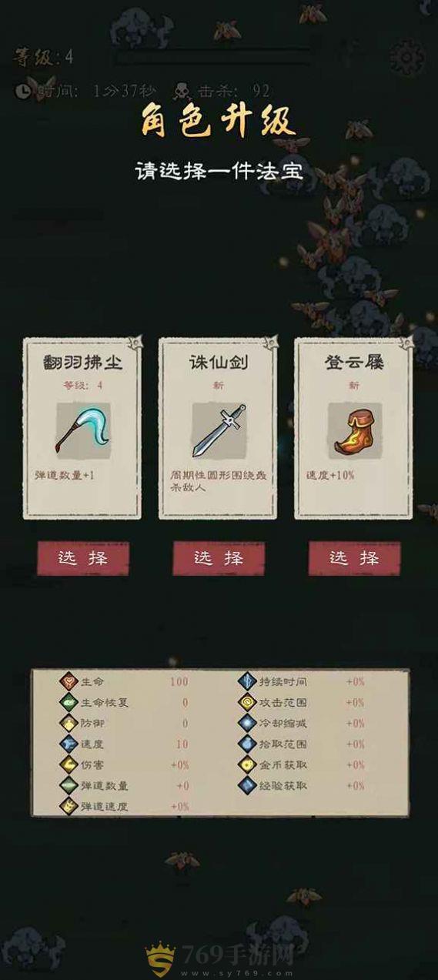Click the clock icon beside the timer

click(23, 91)
